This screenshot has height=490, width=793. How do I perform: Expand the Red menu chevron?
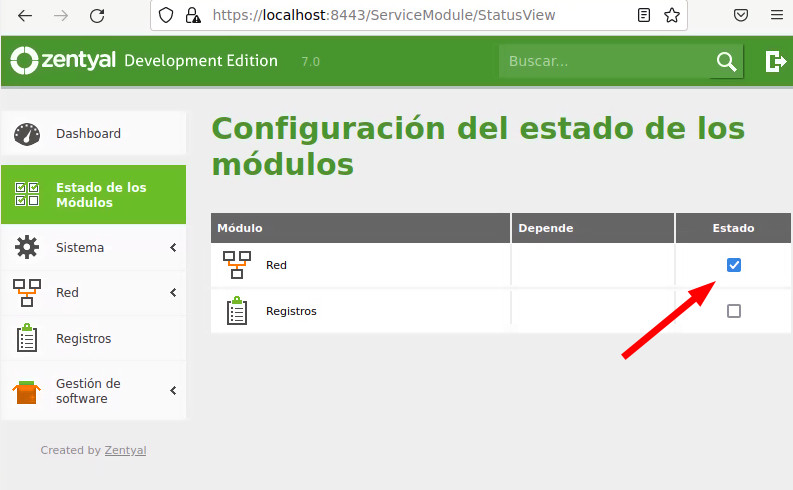(173, 292)
